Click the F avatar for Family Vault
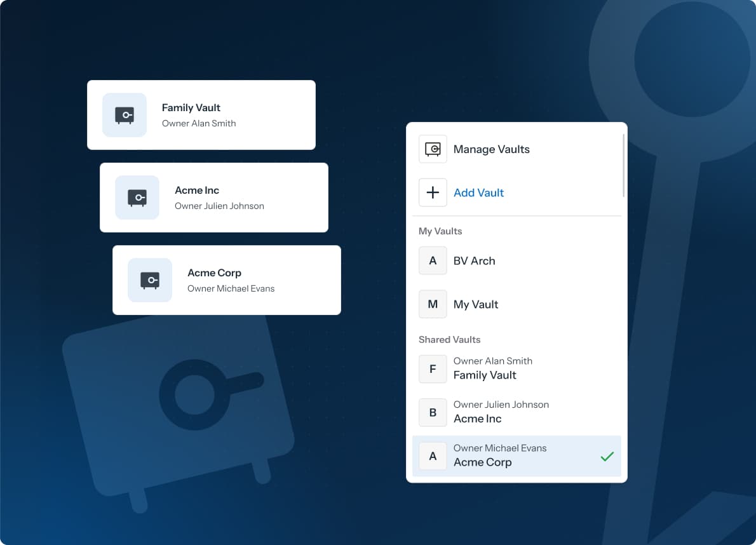This screenshot has width=756, height=545. coord(433,369)
